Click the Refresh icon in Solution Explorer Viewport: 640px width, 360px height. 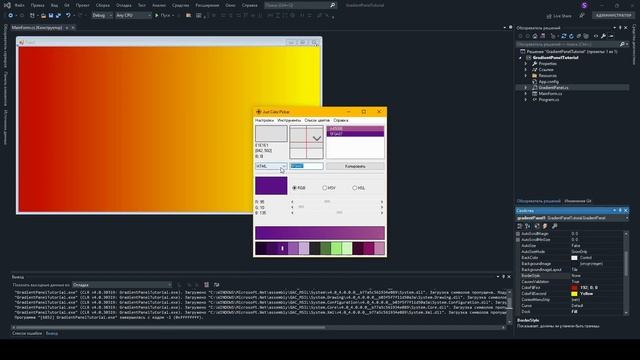tap(571, 36)
